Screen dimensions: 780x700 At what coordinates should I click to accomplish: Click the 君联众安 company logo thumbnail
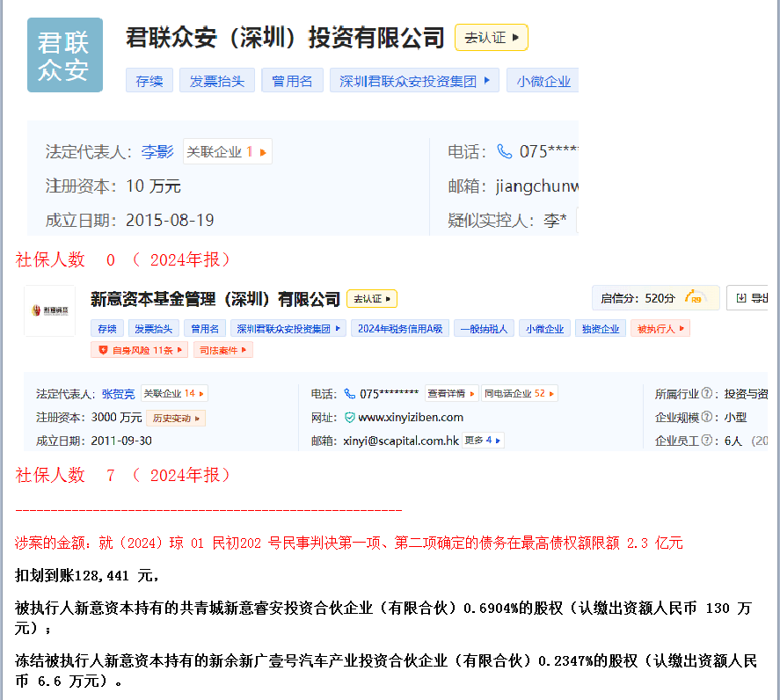(65, 55)
